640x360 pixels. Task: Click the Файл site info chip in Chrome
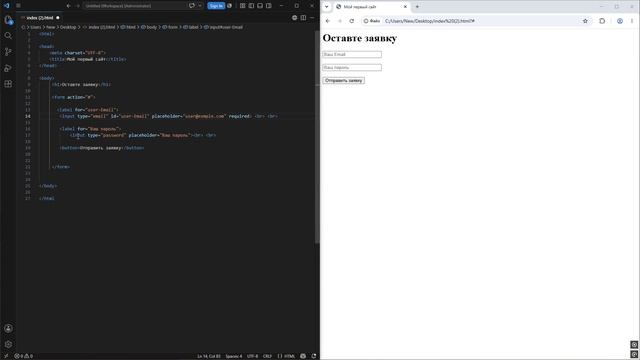(372, 21)
